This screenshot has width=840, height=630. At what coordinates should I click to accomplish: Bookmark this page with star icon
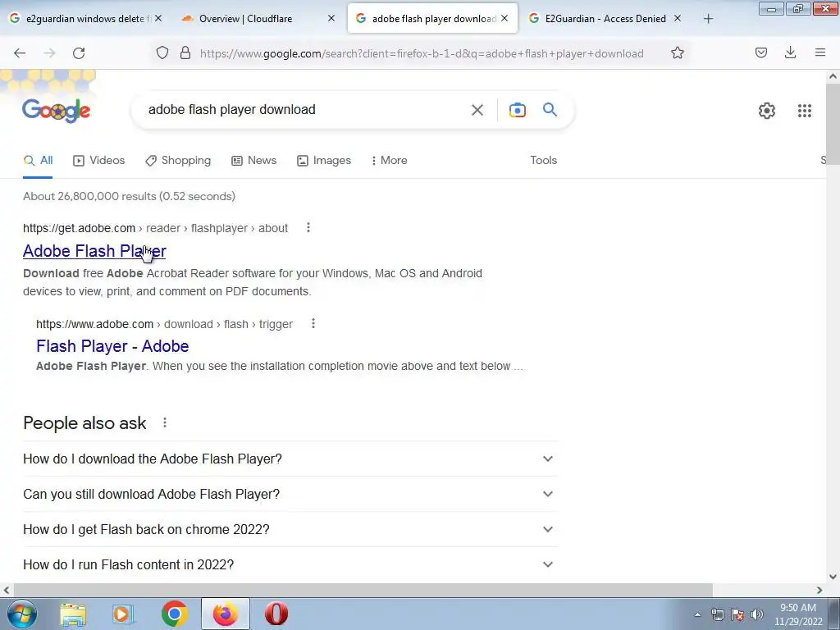(677, 53)
